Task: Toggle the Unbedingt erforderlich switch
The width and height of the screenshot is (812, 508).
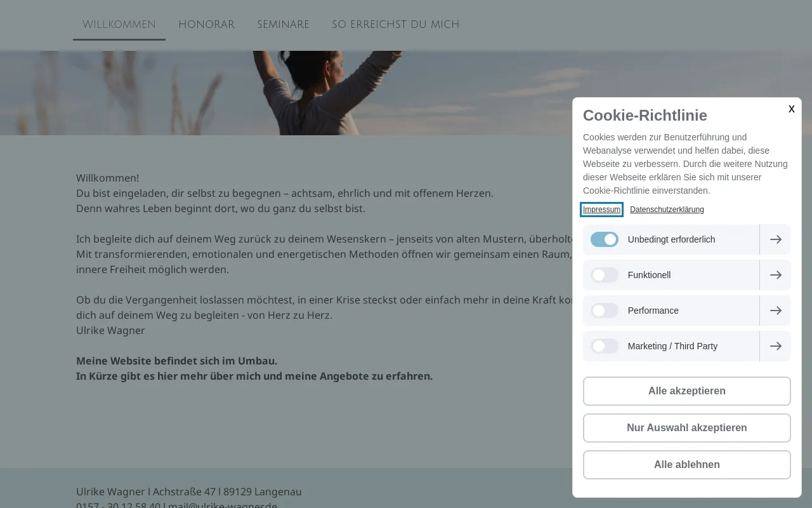Action: 605,239
